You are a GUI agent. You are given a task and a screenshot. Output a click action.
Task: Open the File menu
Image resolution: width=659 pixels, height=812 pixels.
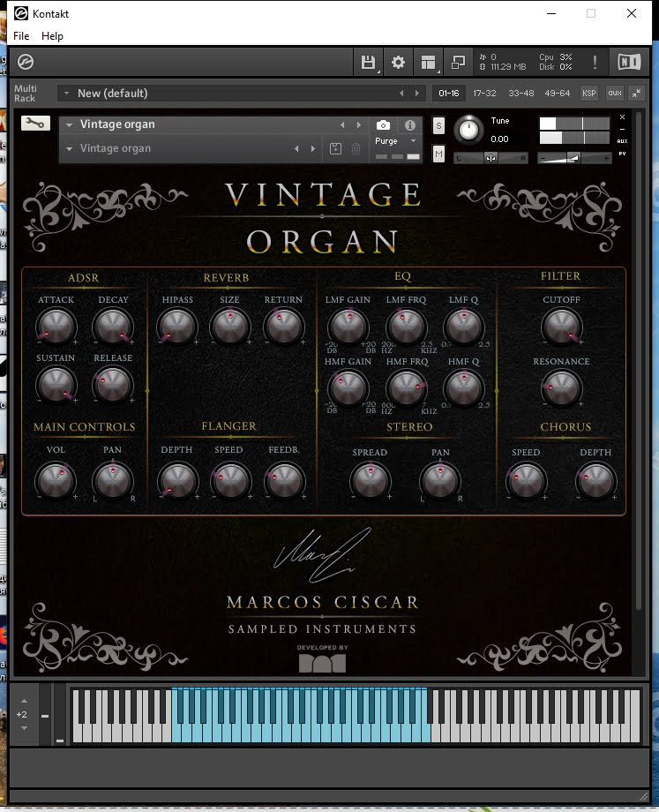pos(21,36)
